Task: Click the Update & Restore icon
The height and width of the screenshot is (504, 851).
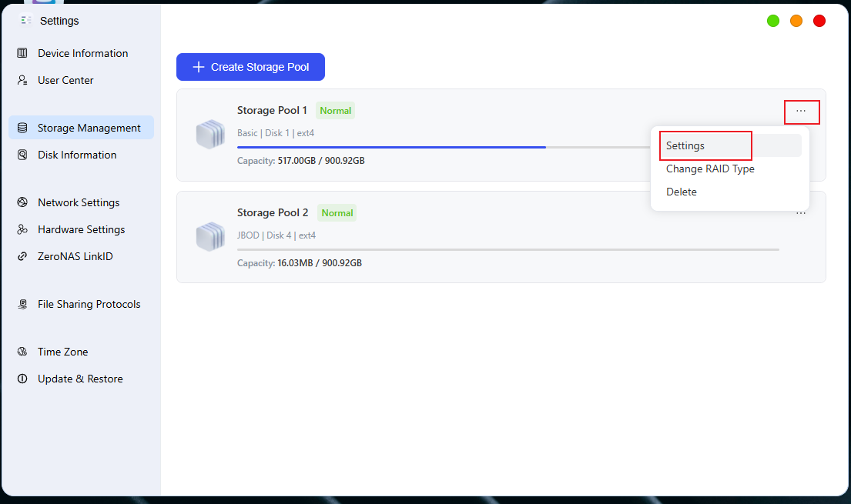Action: (22, 379)
